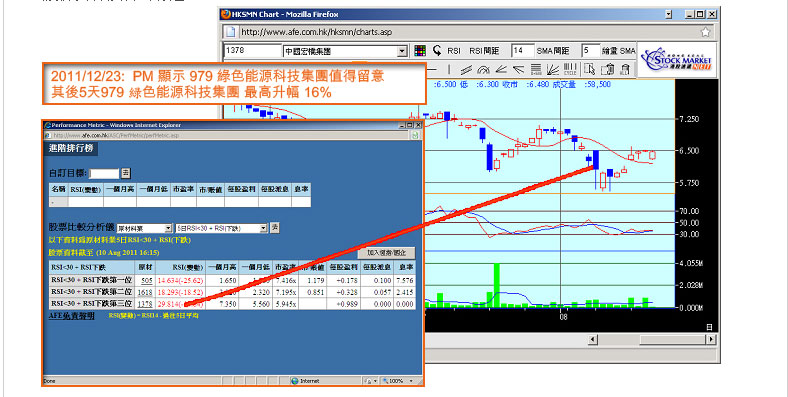Click the delete ALL trash icon
The width and height of the screenshot is (788, 397).
pyautogui.click(x=625, y=69)
